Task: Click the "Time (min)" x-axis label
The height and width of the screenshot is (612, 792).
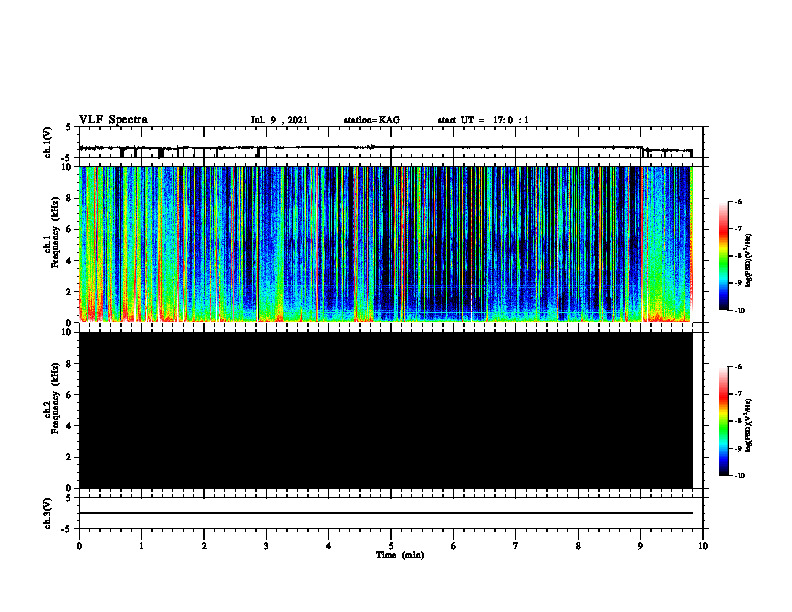Action: (400, 555)
